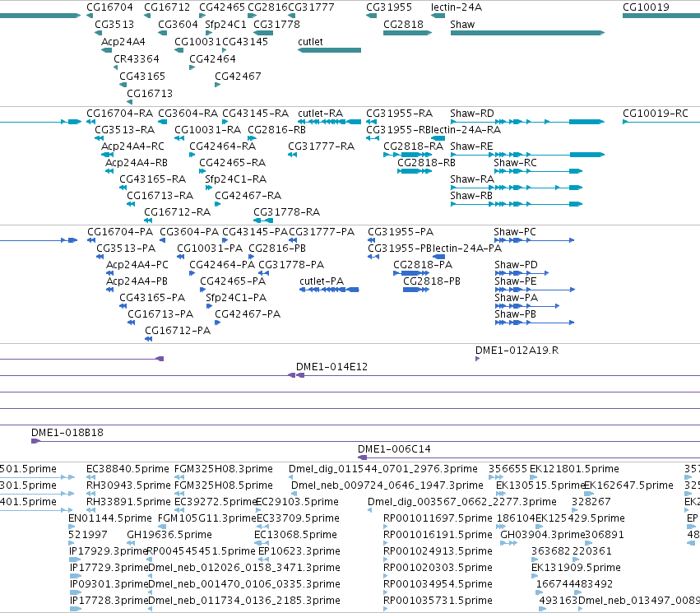Open protein CG43165-PA
This screenshot has width=700, height=613.
[152, 298]
